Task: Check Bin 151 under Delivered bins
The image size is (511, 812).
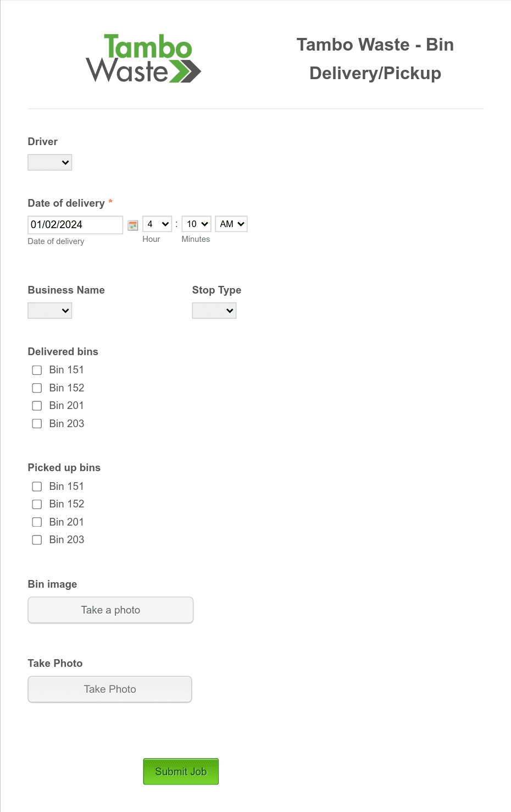Action: tap(37, 370)
